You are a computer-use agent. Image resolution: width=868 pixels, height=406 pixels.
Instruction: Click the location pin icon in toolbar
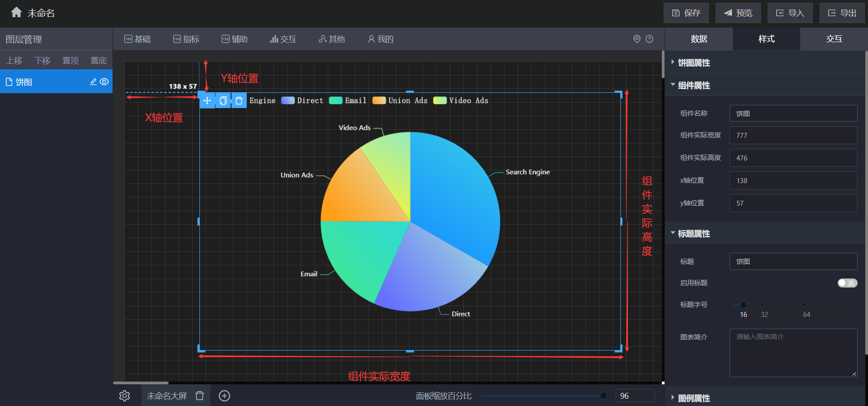[637, 39]
